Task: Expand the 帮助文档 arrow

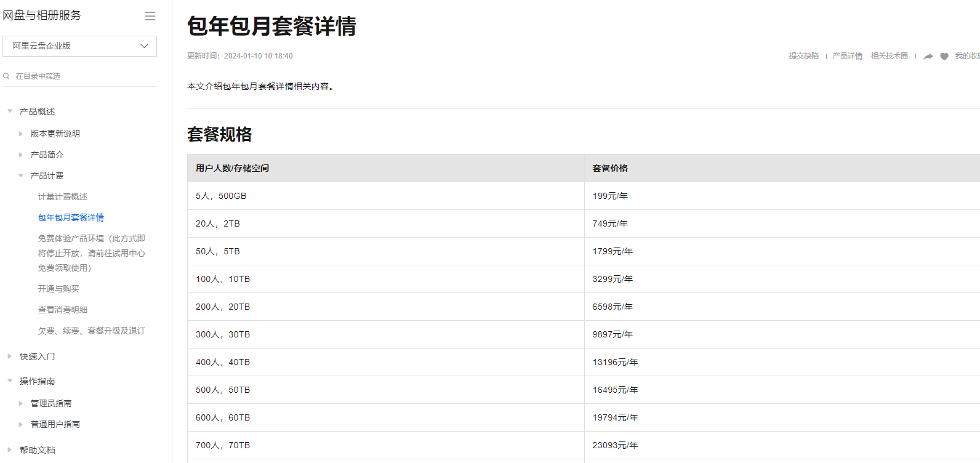Action: pyautogui.click(x=10, y=450)
